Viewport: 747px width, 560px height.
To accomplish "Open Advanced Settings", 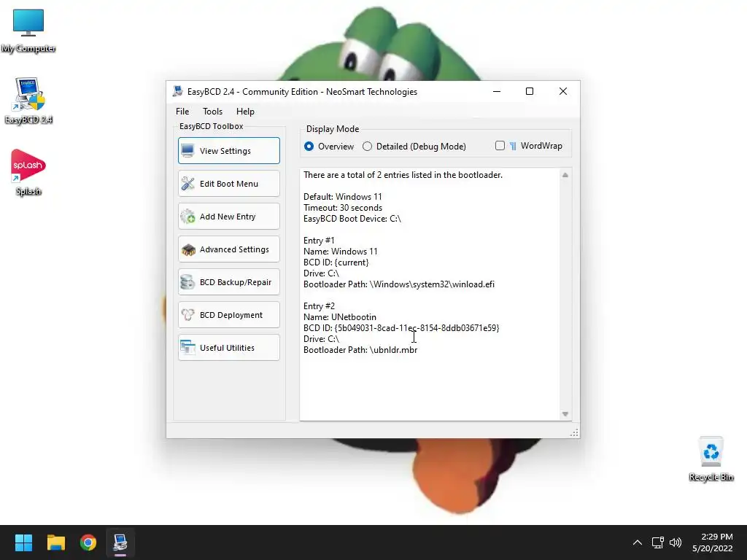I will [228, 249].
